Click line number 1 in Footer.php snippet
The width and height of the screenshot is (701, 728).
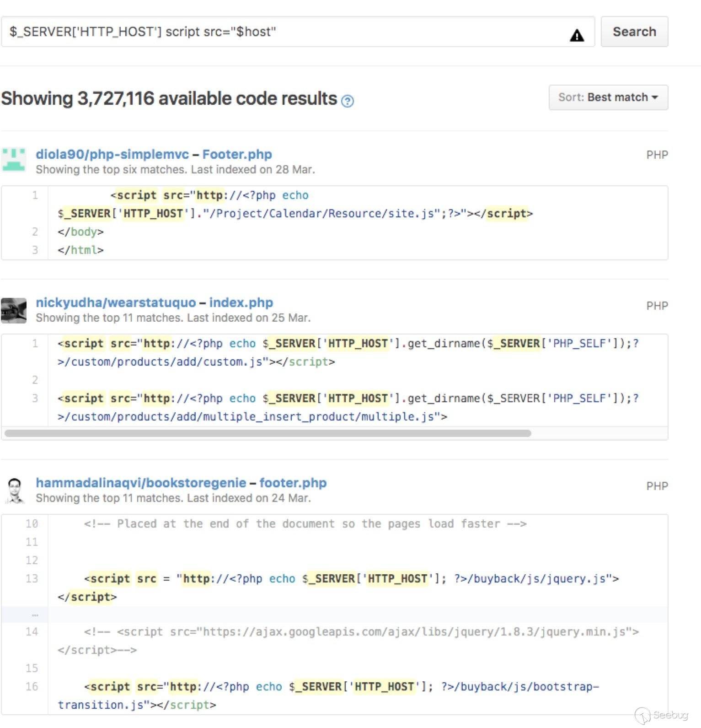(x=35, y=195)
